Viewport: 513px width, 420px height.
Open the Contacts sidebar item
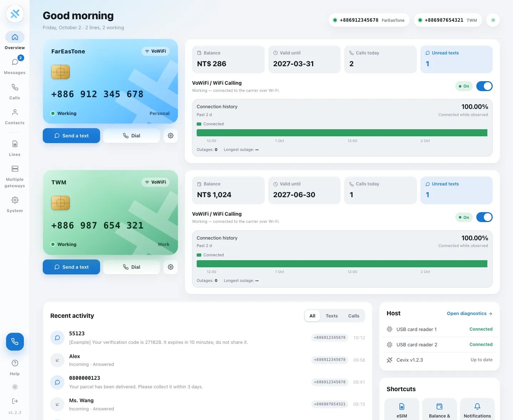click(x=15, y=116)
